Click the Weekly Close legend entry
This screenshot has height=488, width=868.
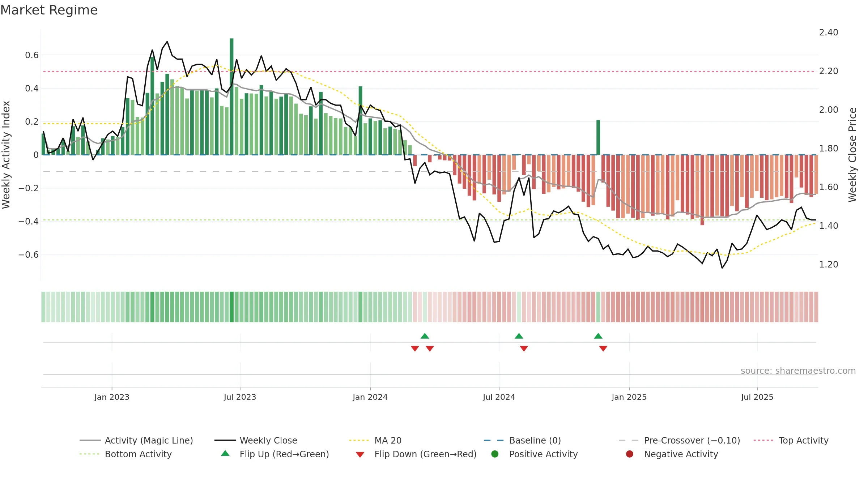click(256, 440)
